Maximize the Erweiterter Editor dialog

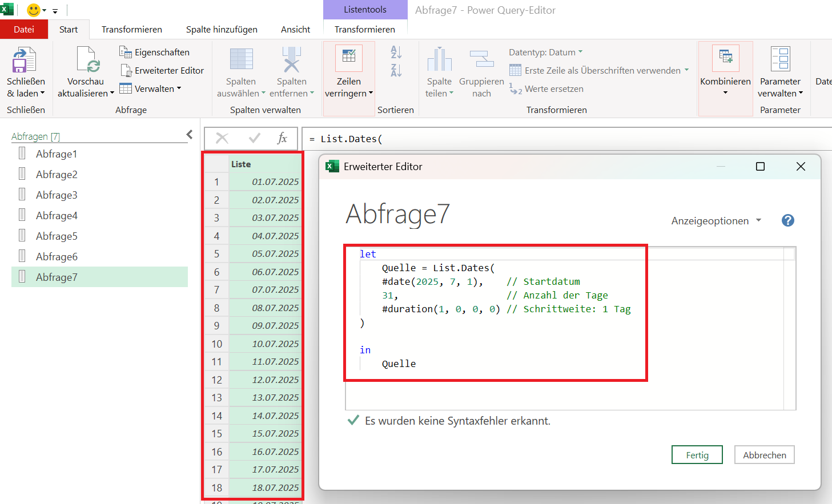(760, 166)
